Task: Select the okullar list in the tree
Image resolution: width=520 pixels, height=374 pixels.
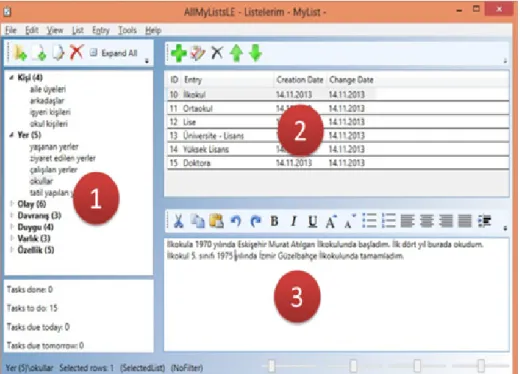Action: pyautogui.click(x=41, y=181)
